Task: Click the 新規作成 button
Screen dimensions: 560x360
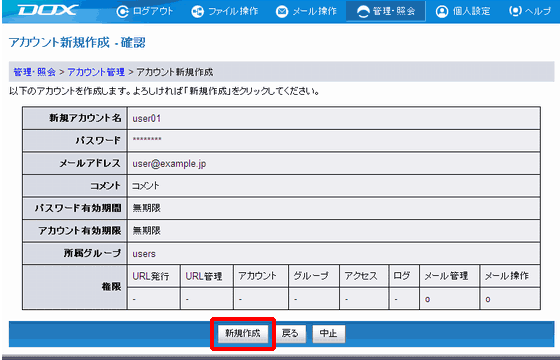Action: (243, 334)
